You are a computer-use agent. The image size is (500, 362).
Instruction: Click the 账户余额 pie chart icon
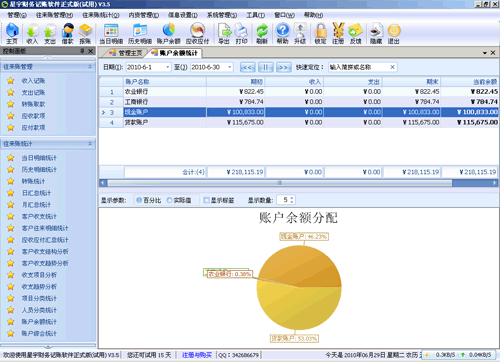[x=169, y=33]
